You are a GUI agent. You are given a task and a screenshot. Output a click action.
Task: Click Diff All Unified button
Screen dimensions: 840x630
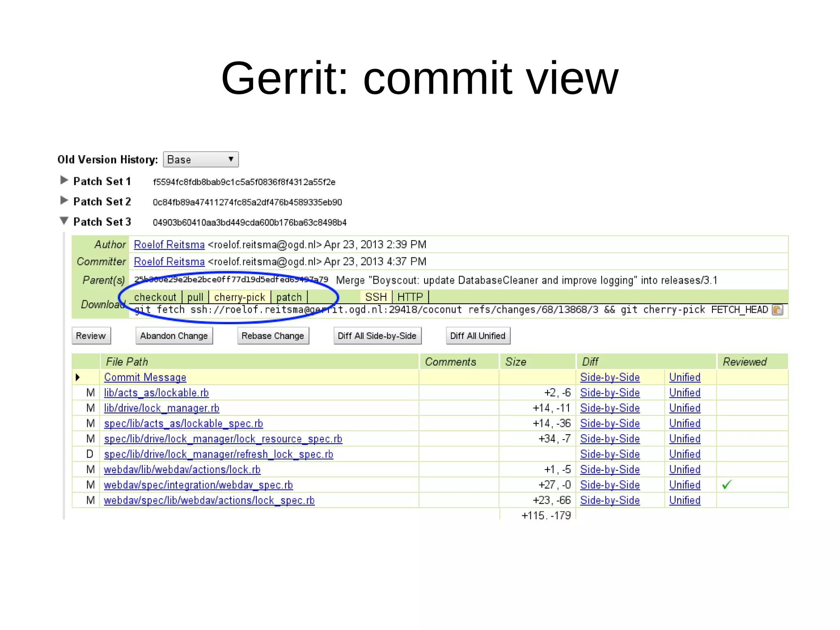click(x=478, y=336)
